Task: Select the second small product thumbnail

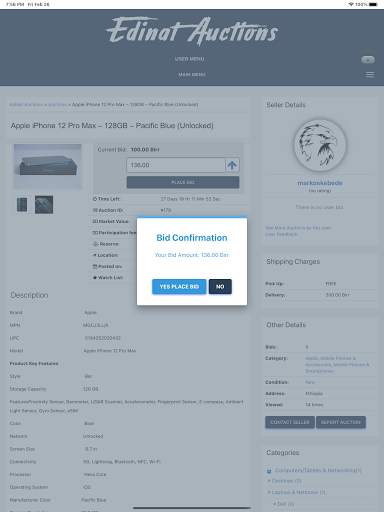Action: (44, 205)
